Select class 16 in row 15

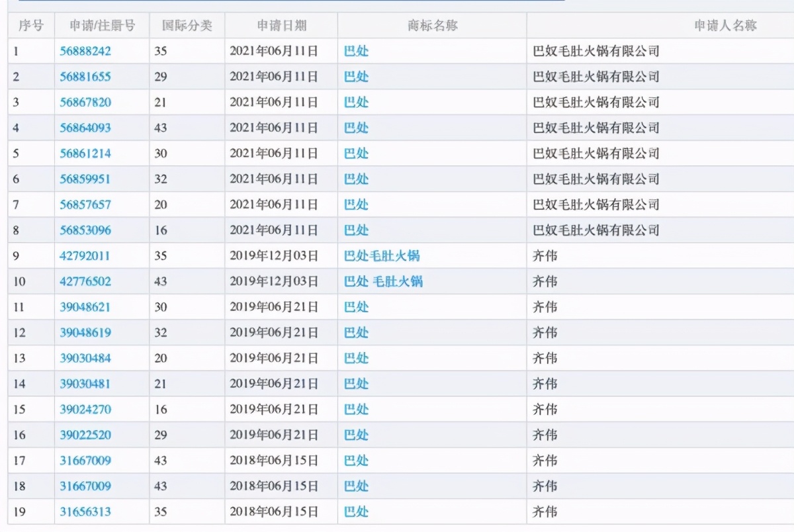(x=161, y=409)
